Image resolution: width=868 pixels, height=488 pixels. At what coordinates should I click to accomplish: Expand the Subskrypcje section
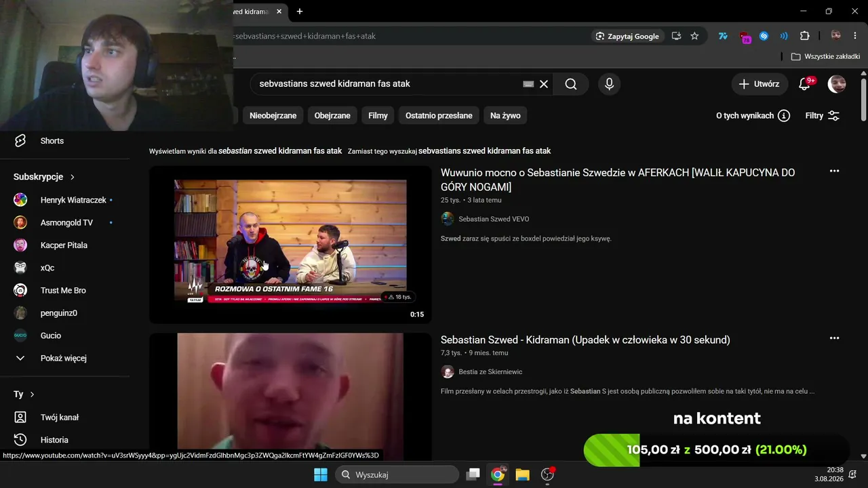click(44, 177)
